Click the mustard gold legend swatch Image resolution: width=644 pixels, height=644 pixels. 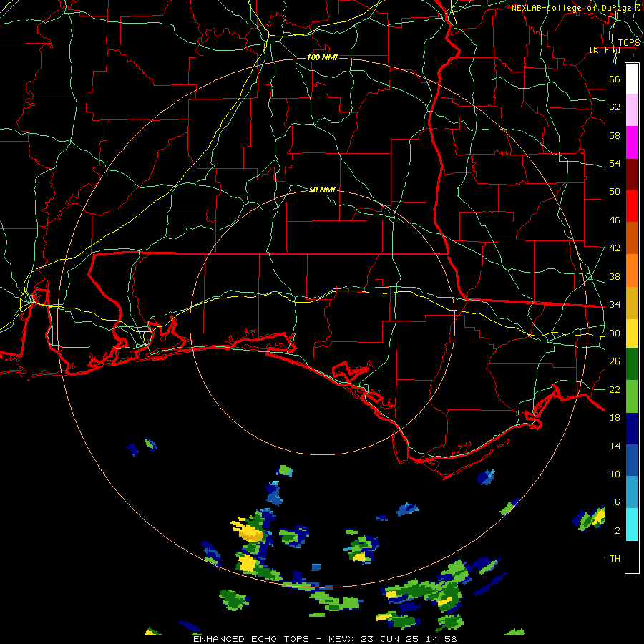(632, 303)
